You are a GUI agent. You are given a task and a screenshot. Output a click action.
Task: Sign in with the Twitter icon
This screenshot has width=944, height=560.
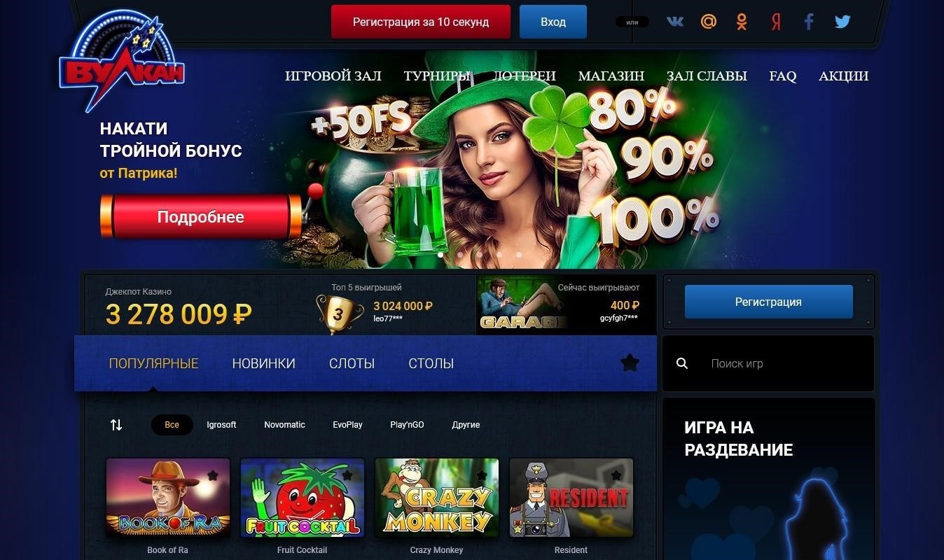pos(842,22)
